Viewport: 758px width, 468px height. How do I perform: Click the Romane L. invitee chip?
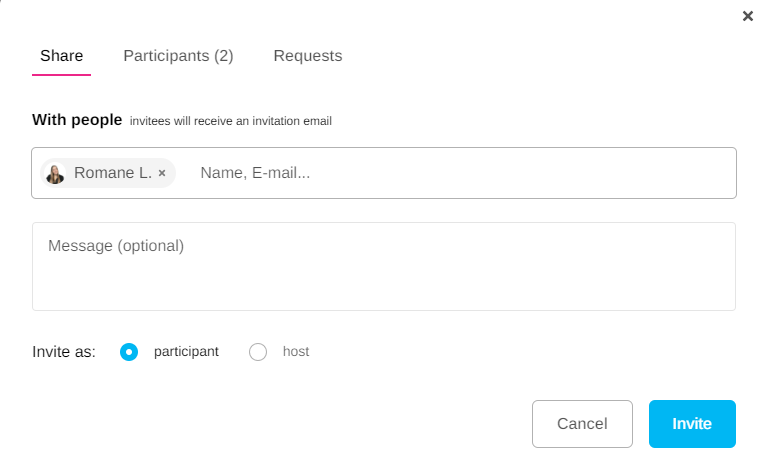click(112, 173)
